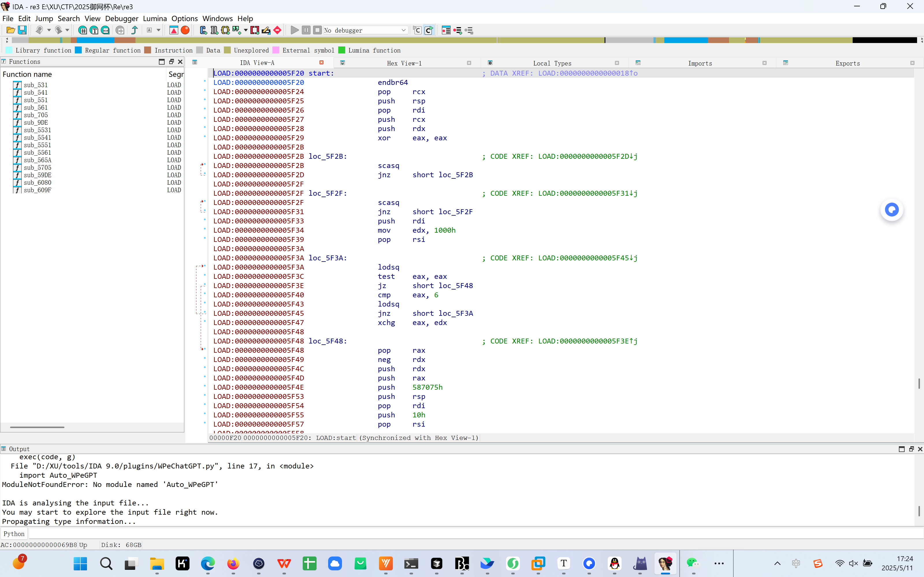The height and width of the screenshot is (577, 924).
Task: Maximize the Functions panel window
Action: coord(161,61)
